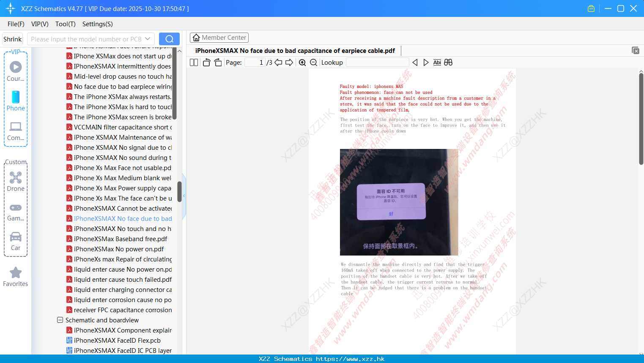Image resolution: width=644 pixels, height=363 pixels.
Task: Open Courses section in sidebar
Action: (x=16, y=71)
